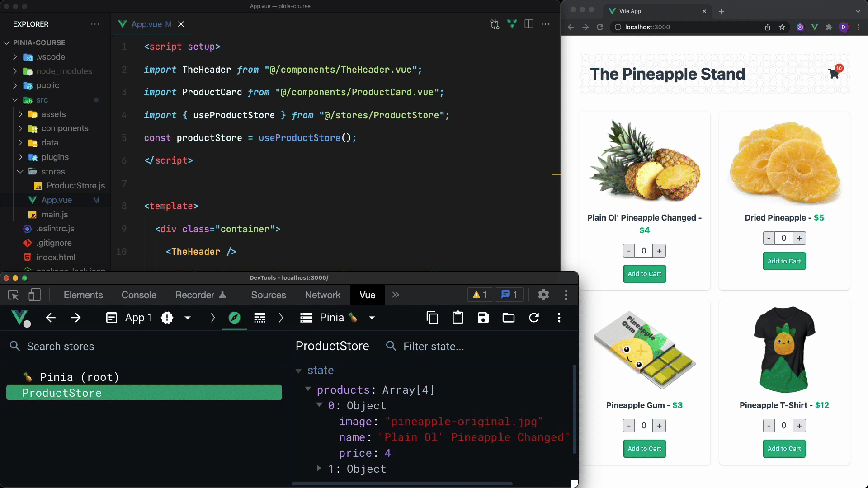This screenshot has height=488, width=868.
Task: Reload the localhost:3000 page
Action: point(600,27)
